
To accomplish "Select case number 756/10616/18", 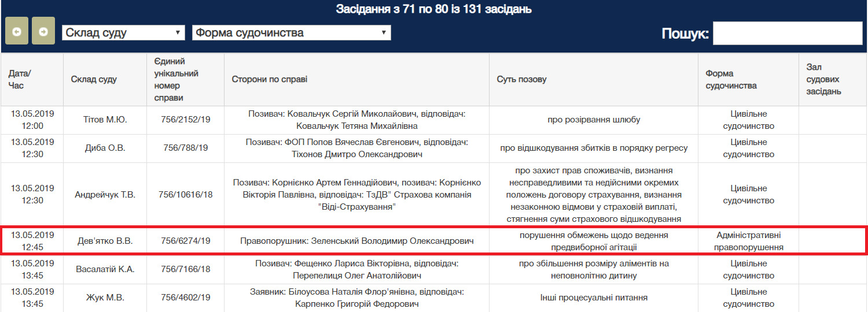I will point(186,195).
